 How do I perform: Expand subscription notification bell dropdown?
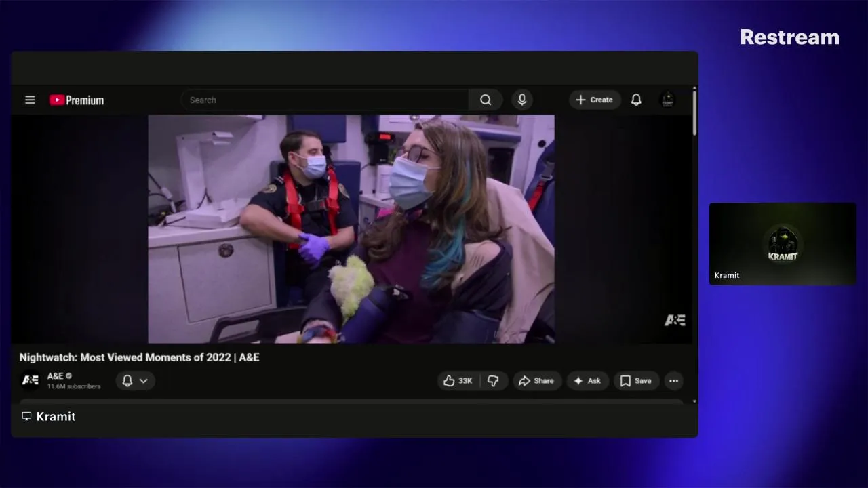point(135,381)
